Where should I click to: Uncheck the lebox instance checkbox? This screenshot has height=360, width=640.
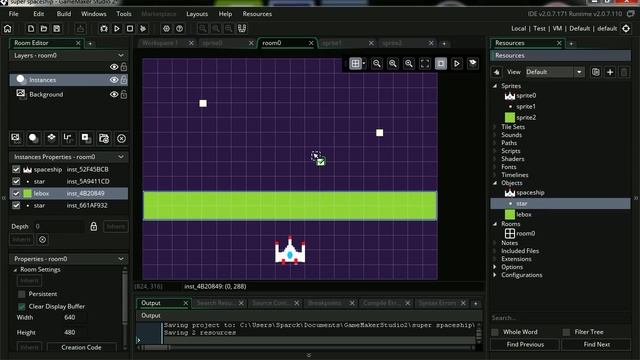point(16,193)
